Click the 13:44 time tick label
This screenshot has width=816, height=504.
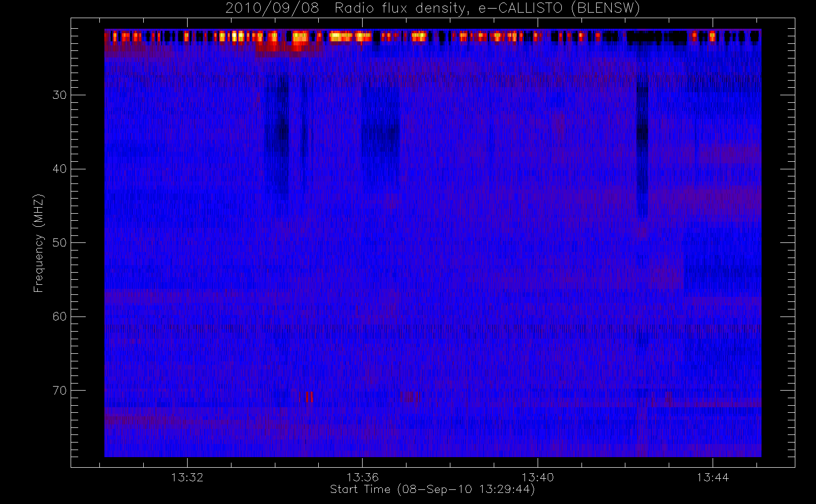[x=713, y=477]
